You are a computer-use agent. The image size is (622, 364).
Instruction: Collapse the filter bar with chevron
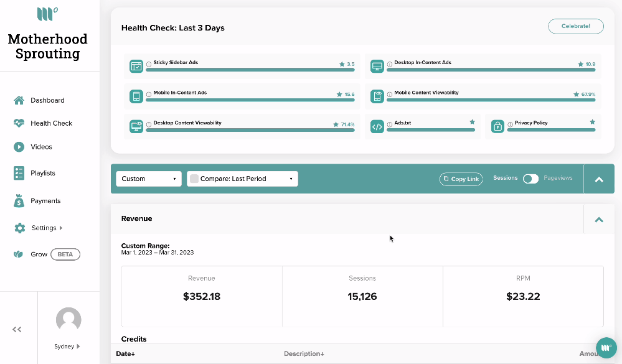coord(599,179)
